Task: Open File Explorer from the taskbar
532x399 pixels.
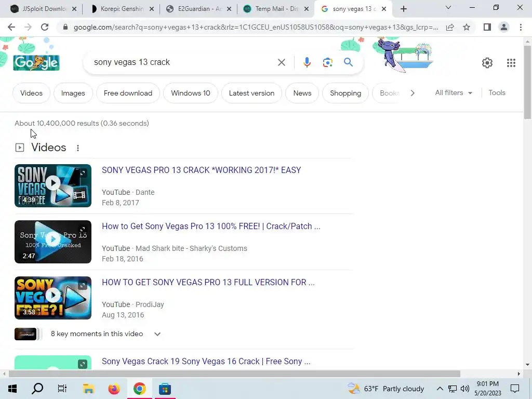Action: pos(88,389)
